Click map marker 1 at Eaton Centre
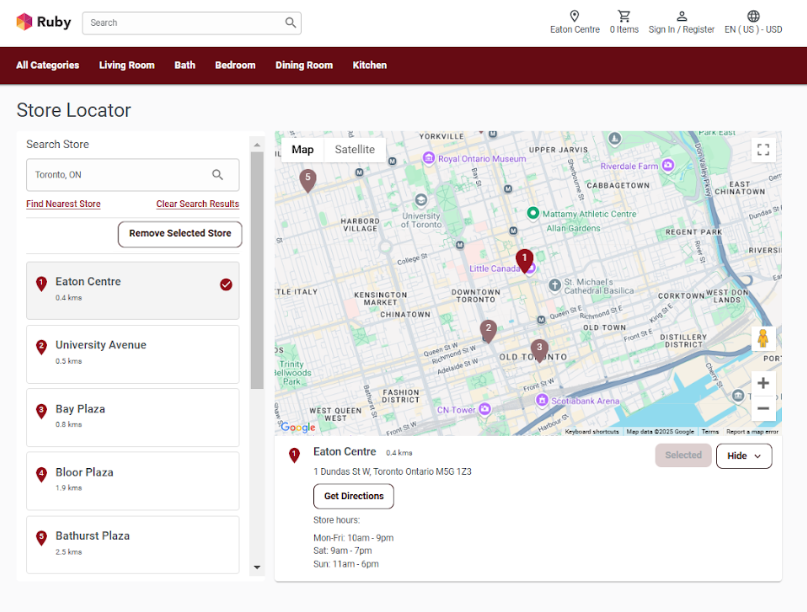Screen dimensions: 807x612 pos(524,261)
